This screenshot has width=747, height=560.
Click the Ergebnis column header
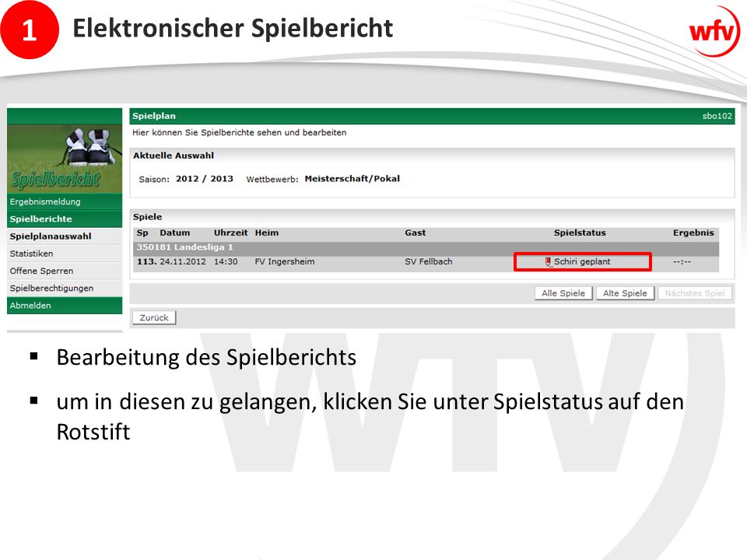click(x=693, y=233)
